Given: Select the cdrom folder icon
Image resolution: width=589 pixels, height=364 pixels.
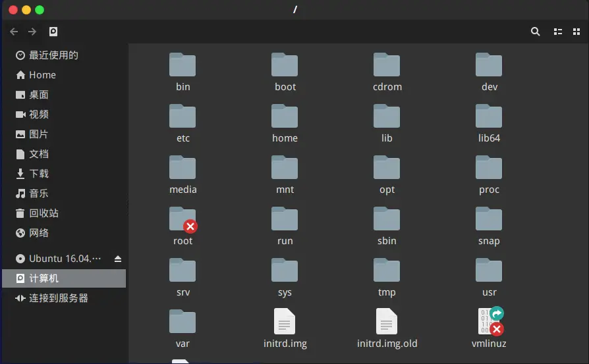Looking at the screenshot, I should coord(387,65).
